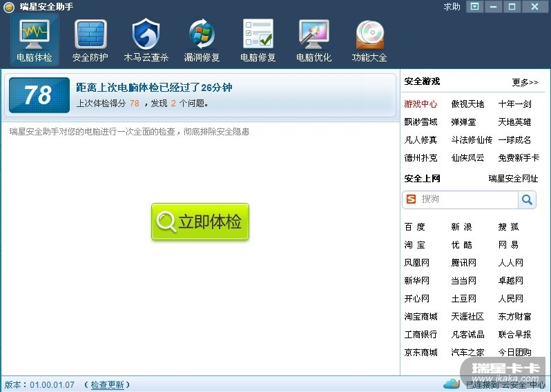The width and height of the screenshot is (551, 392).
Task: Visit the 凡客诚品 site link
Action: pos(467,335)
